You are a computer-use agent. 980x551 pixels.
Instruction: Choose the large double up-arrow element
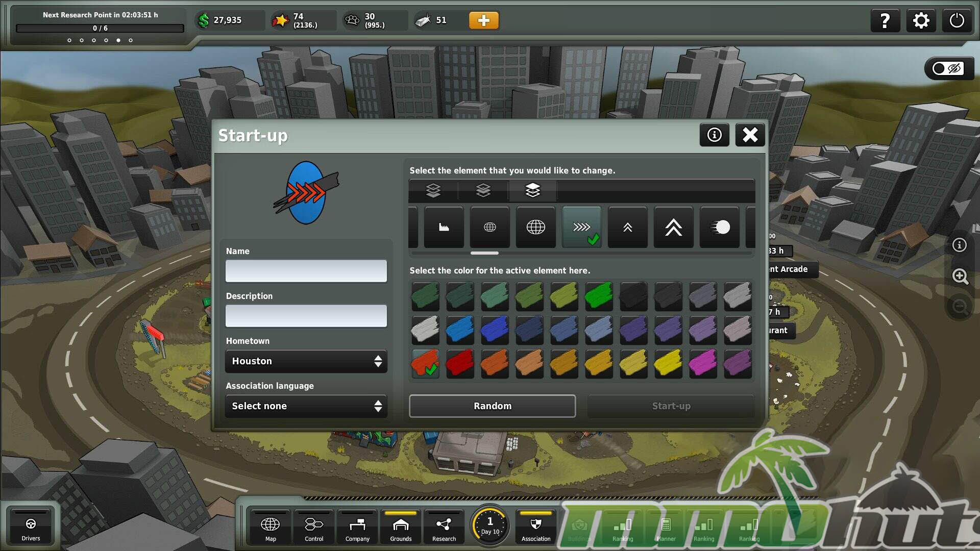674,228
